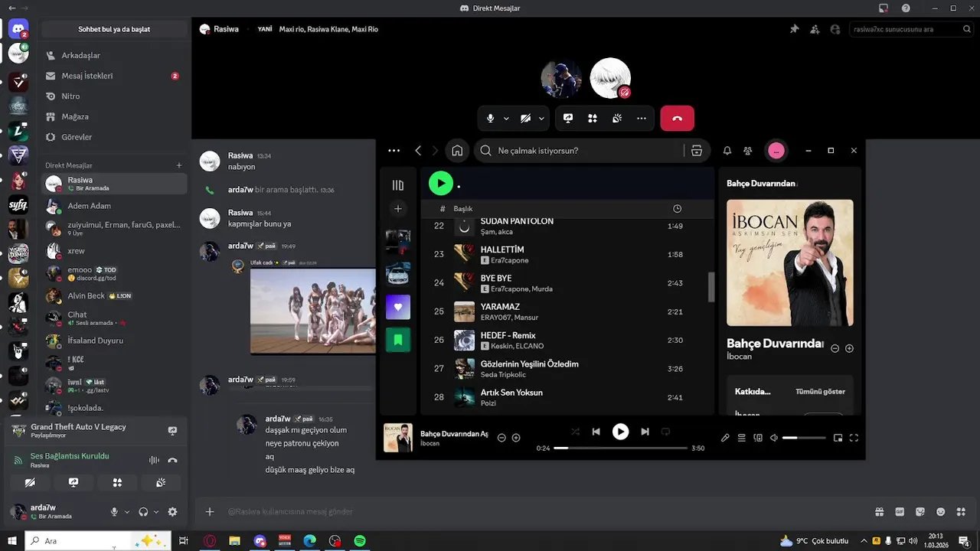Skip to next track in Spotify

coord(645,432)
